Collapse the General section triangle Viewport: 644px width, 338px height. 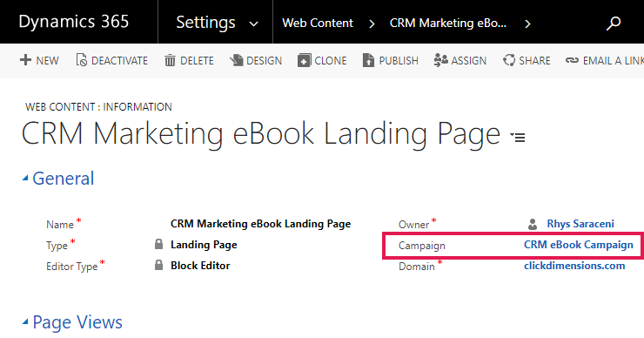(25, 178)
